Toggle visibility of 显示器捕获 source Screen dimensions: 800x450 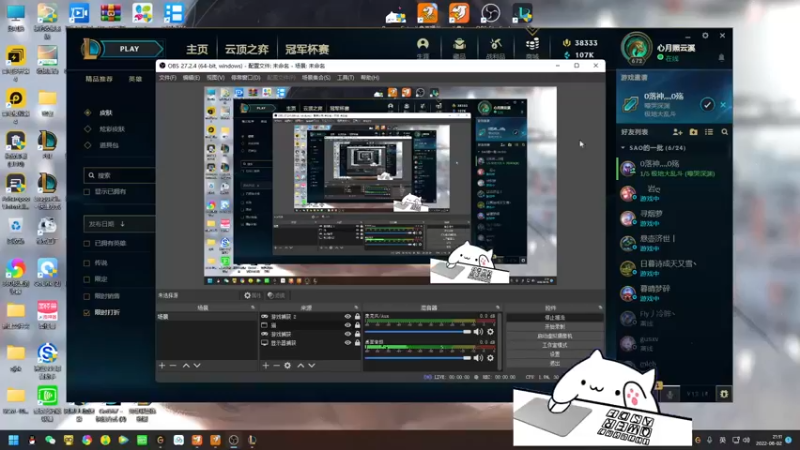tap(348, 343)
